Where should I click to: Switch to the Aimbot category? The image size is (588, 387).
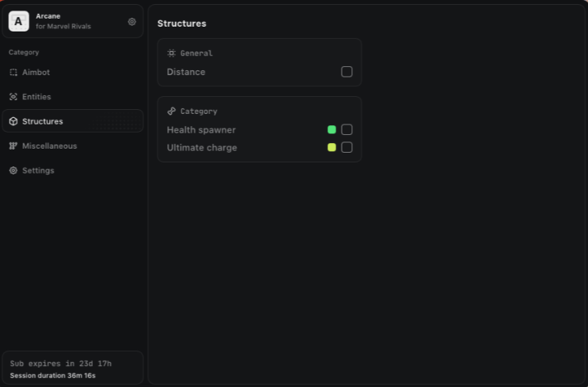click(36, 73)
